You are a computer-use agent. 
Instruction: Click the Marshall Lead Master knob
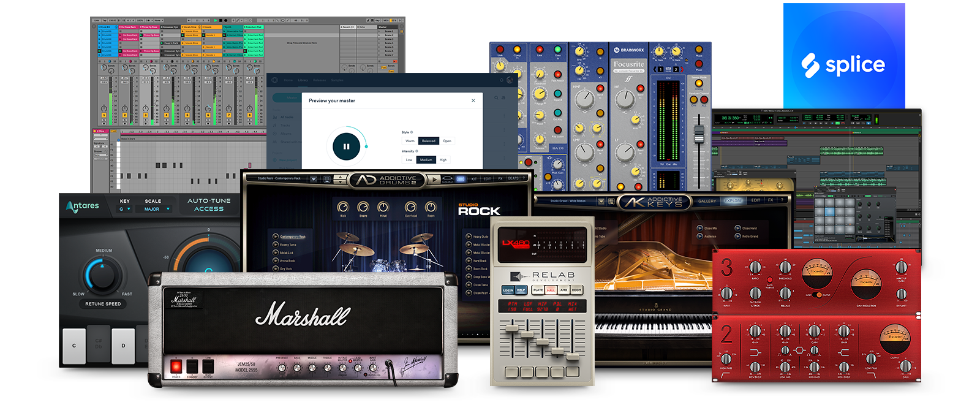coord(358,368)
